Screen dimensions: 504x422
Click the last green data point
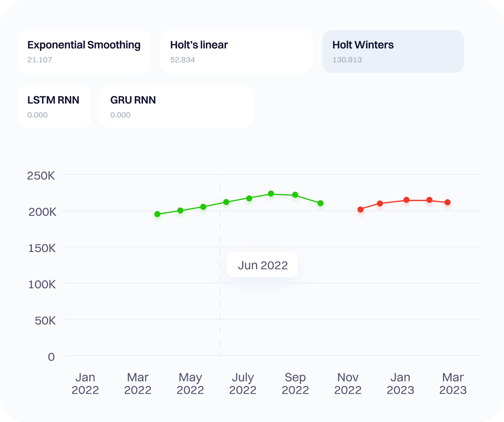[321, 203]
